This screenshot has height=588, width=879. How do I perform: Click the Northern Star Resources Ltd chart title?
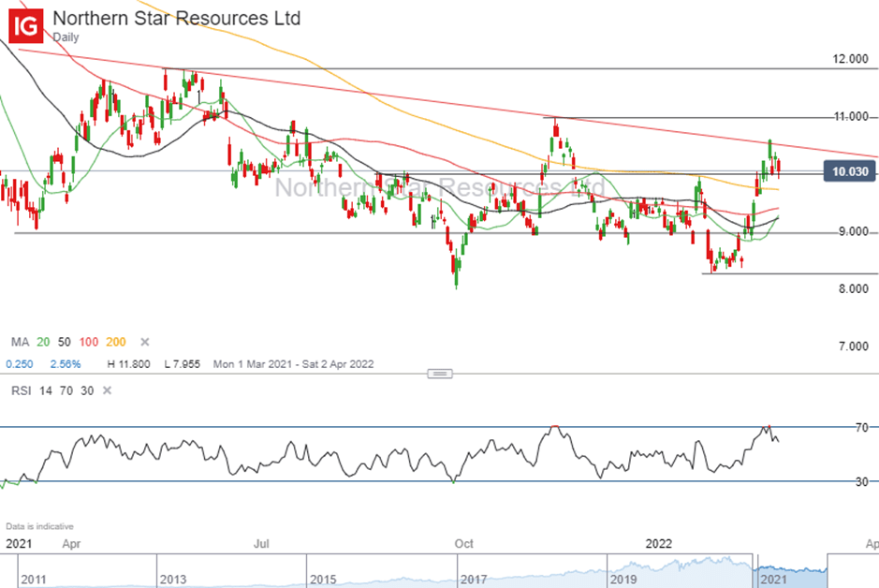click(x=177, y=18)
